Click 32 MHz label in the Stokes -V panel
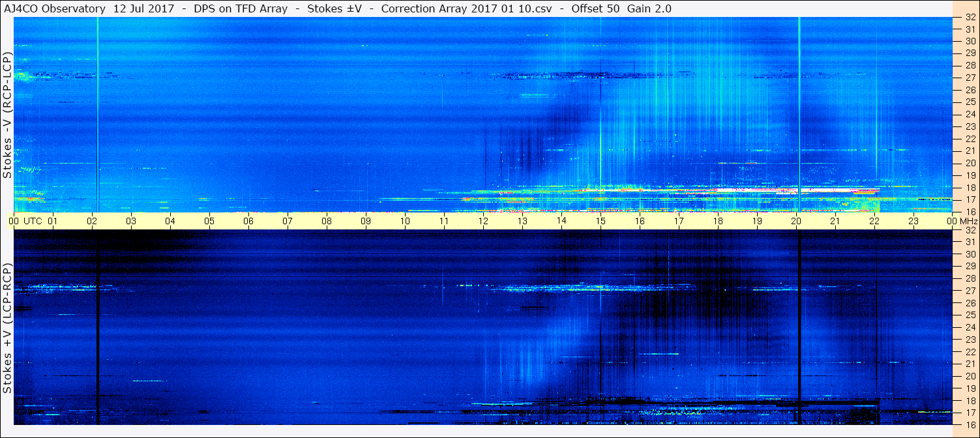The width and height of the screenshot is (980, 438). (970, 18)
